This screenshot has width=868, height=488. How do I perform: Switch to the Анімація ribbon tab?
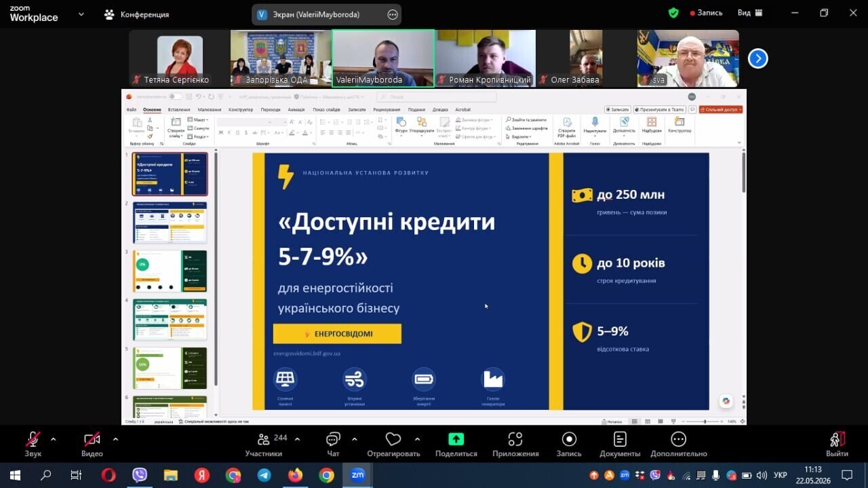point(296,109)
